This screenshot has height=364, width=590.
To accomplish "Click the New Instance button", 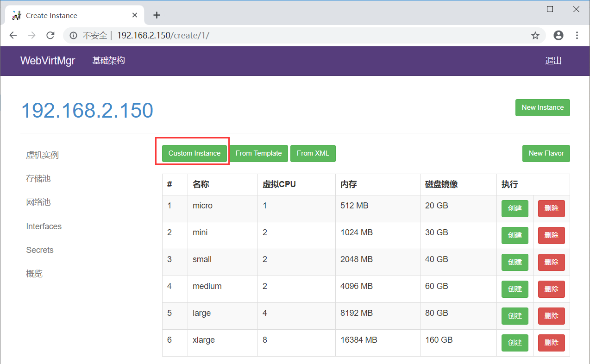I will pos(543,107).
